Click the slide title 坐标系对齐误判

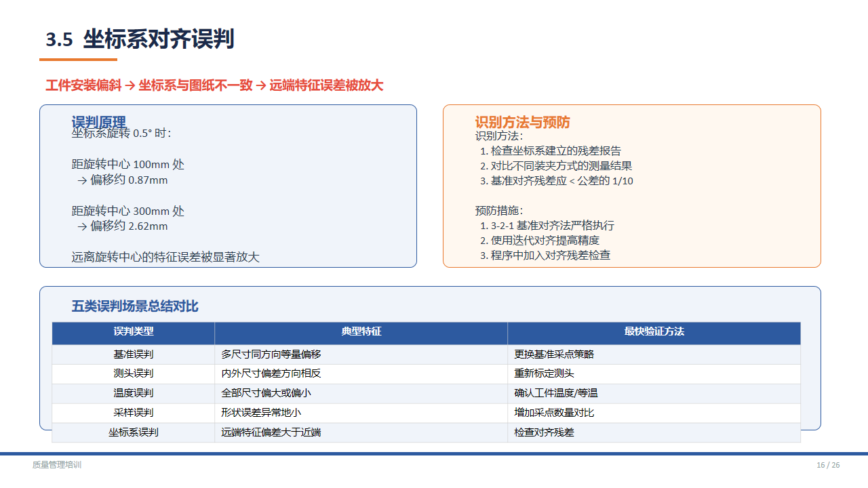158,39
